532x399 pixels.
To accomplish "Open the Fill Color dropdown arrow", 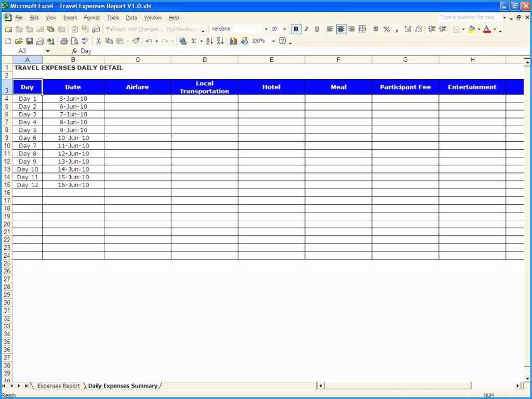I will [x=479, y=29].
